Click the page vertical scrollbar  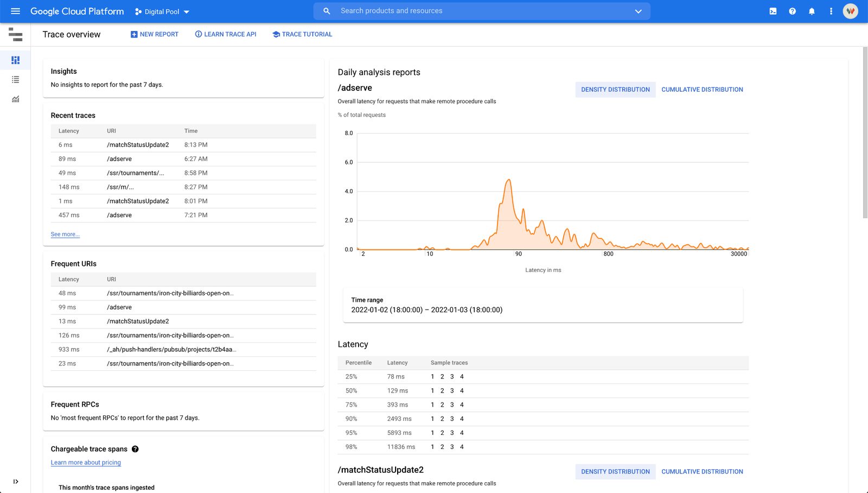click(x=865, y=133)
